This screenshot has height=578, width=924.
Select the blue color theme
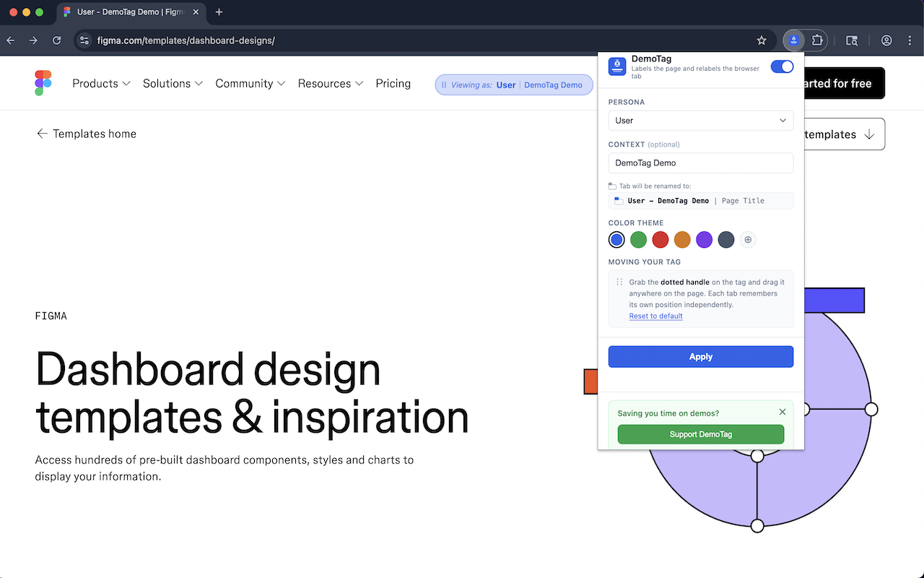point(616,240)
